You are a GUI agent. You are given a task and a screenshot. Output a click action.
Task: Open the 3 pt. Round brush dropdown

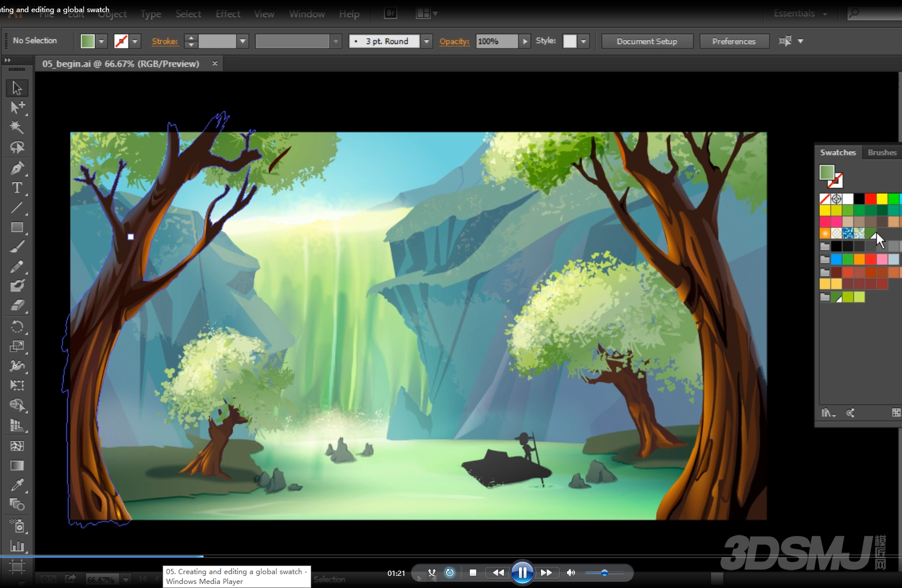click(426, 41)
